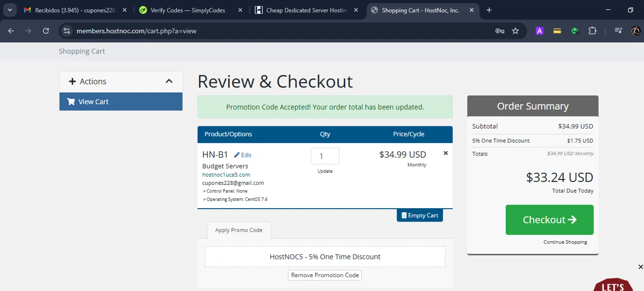Click the Product/Options column header

click(228, 134)
